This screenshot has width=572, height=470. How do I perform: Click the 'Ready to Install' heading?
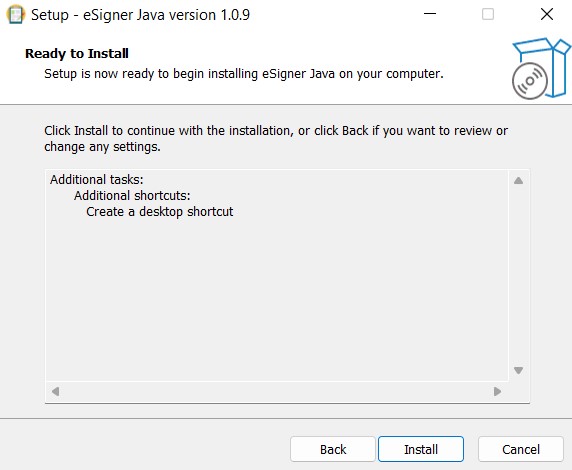(77, 54)
